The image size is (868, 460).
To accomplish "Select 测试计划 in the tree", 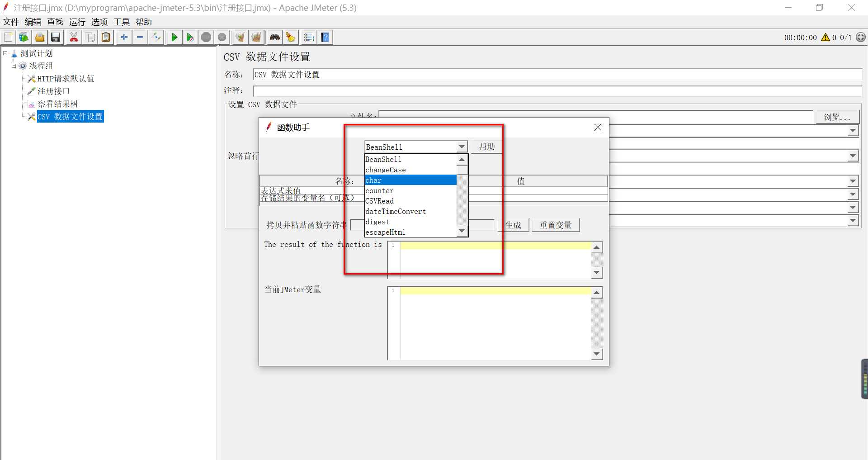I will 37,53.
